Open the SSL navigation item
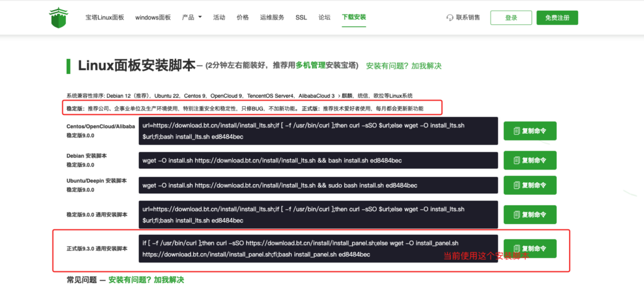Image resolution: width=644 pixels, height=292 pixels. pos(301,18)
